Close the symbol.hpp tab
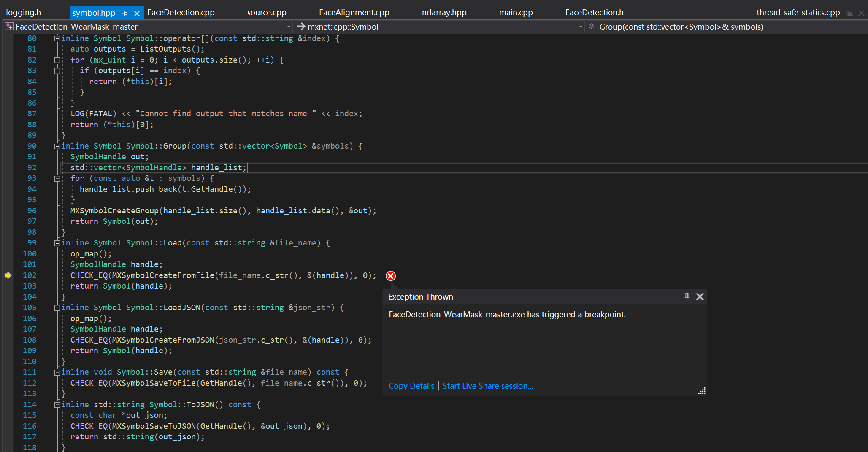The width and height of the screenshot is (868, 452). [137, 14]
